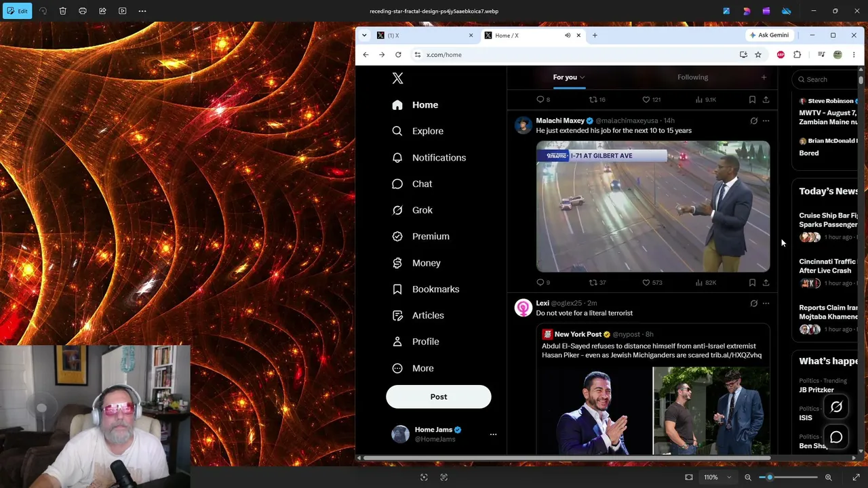This screenshot has width=868, height=488.
Task: Bookmark this page with the star icon
Action: 758,55
